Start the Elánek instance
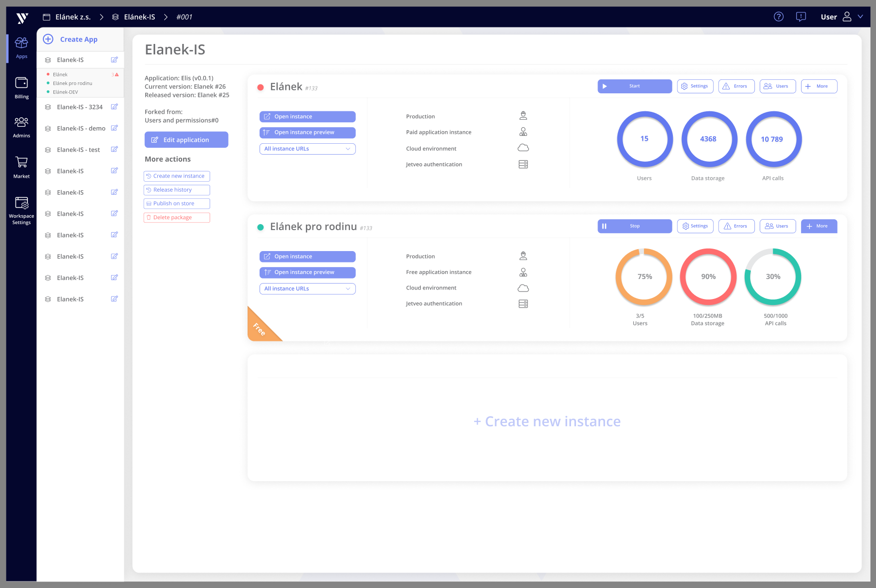 [634, 86]
